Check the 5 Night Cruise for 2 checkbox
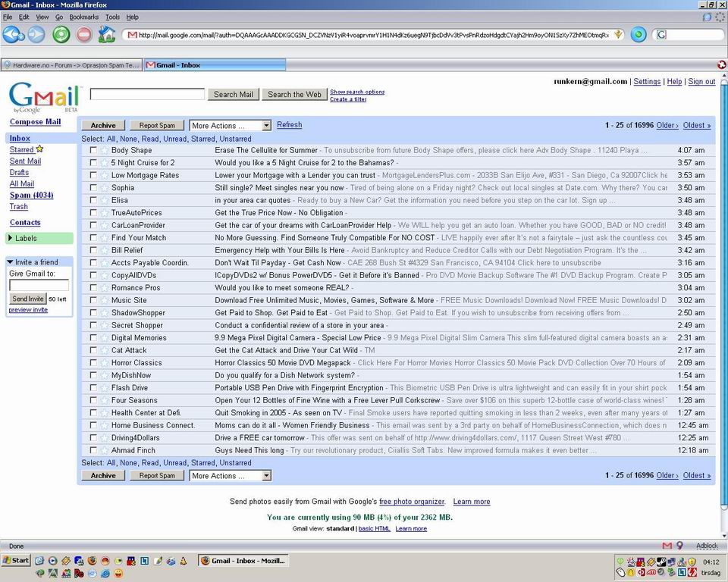 93,162
